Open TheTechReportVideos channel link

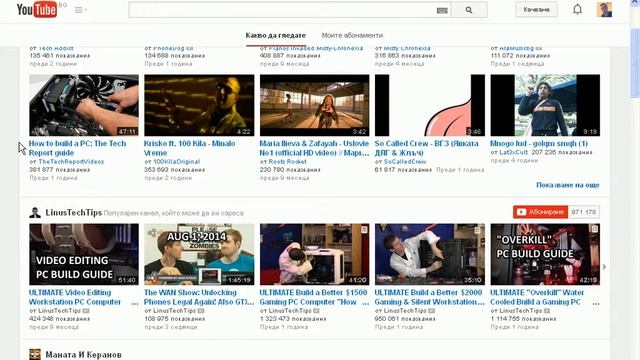tap(71, 162)
